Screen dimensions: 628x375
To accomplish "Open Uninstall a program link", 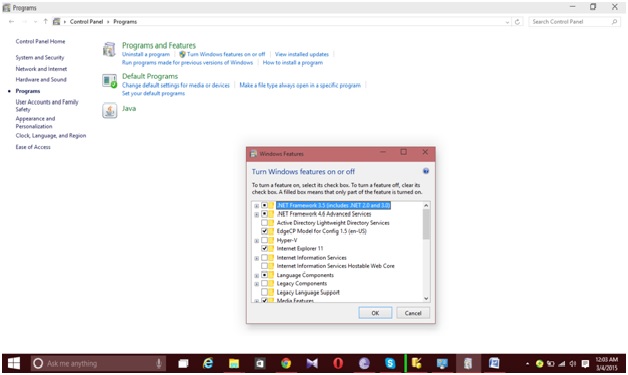I will pyautogui.click(x=146, y=54).
